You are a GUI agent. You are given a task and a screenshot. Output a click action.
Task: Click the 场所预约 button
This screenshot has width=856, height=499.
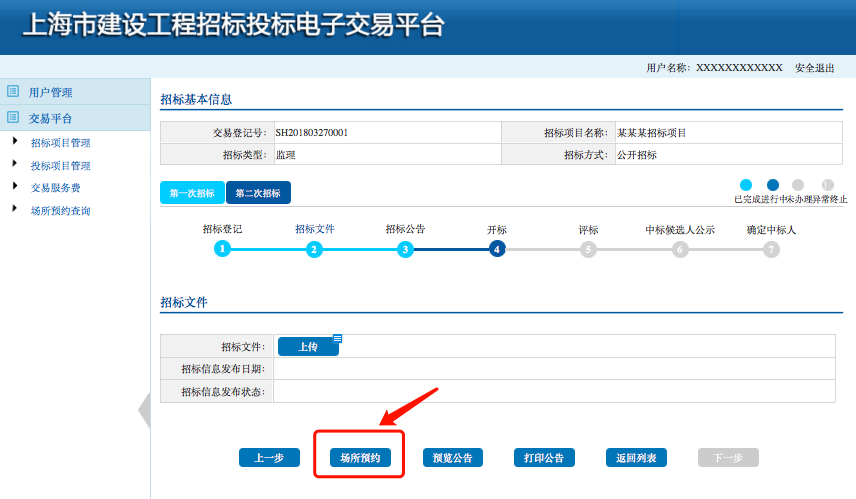(360, 458)
